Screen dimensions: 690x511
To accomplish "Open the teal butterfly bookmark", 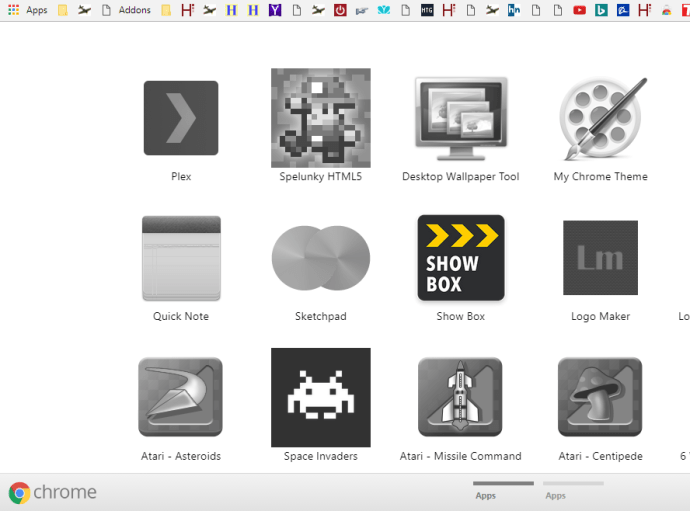I will pyautogui.click(x=384, y=10).
